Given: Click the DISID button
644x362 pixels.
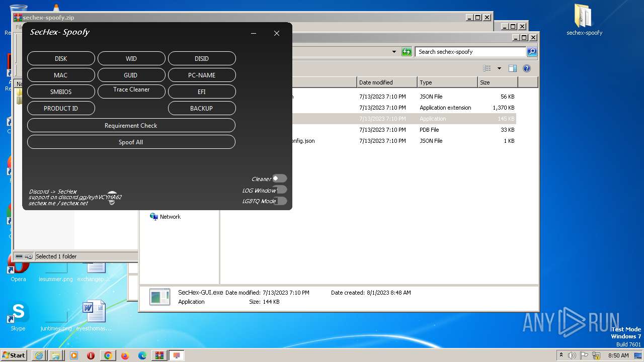Looking at the screenshot, I should 202,58.
